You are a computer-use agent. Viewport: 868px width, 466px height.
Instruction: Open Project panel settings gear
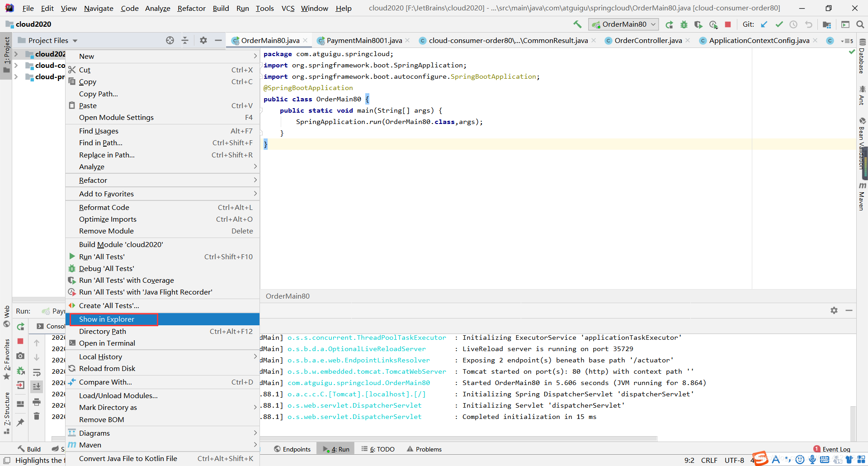point(203,40)
